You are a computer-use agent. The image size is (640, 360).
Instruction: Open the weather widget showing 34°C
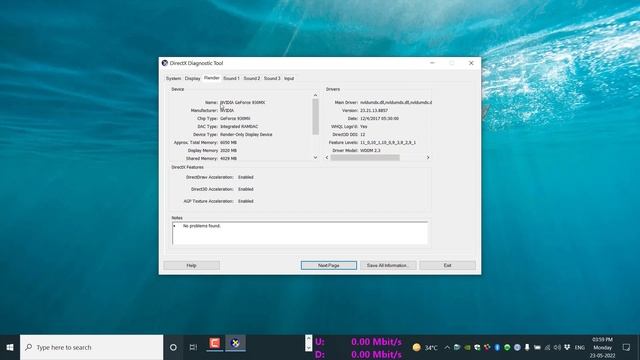pos(425,347)
